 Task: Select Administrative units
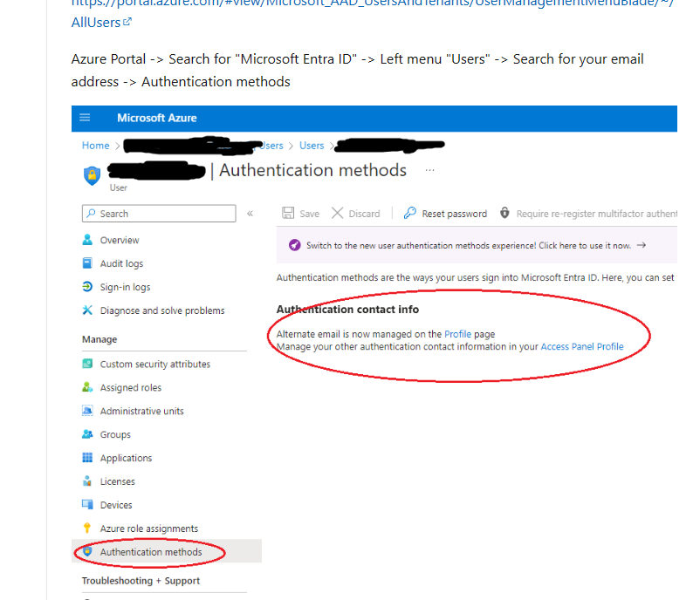tap(141, 410)
